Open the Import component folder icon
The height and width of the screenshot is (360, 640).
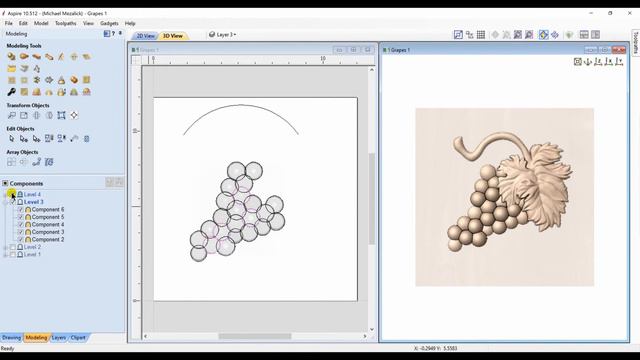tap(11, 69)
